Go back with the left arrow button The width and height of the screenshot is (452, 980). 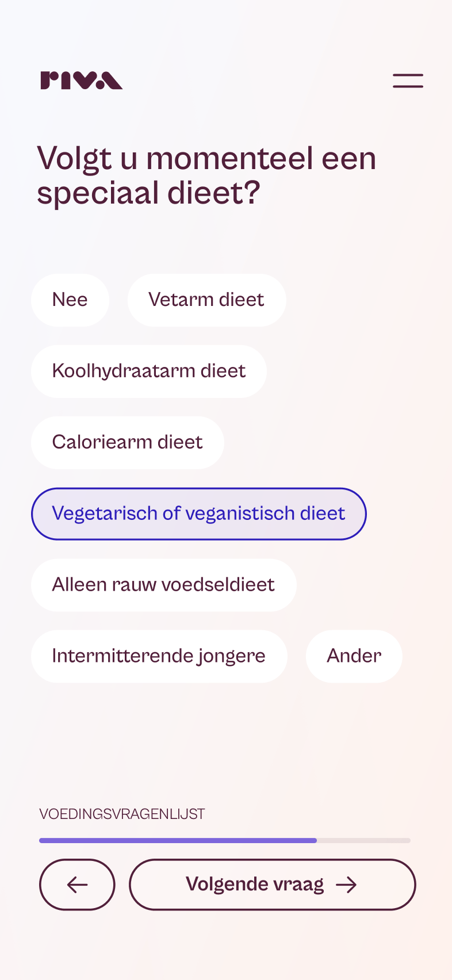(77, 885)
